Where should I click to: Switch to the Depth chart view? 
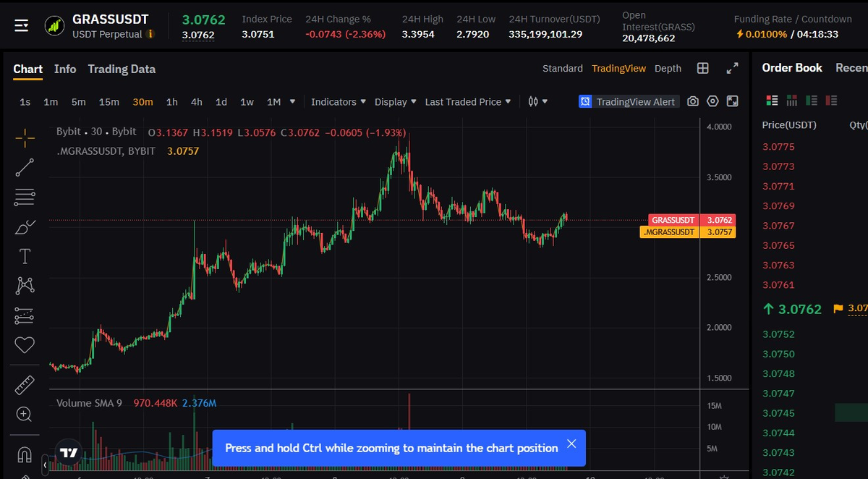pyautogui.click(x=668, y=68)
